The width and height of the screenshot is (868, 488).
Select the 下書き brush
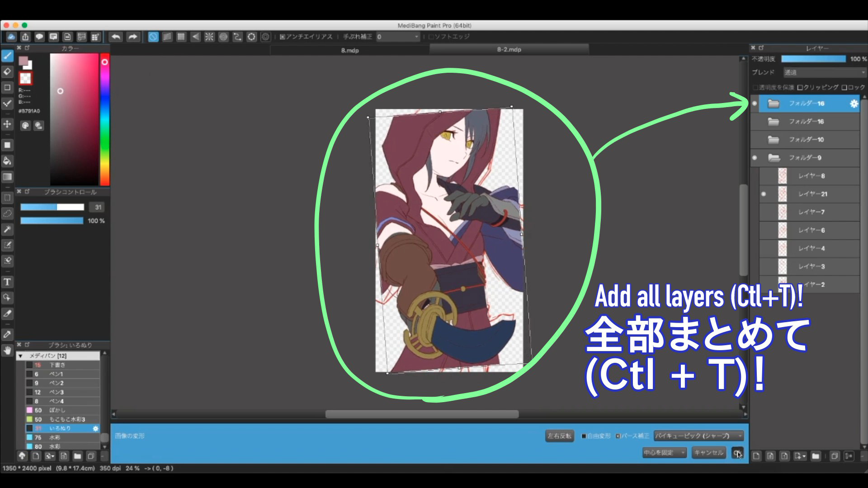tap(62, 365)
